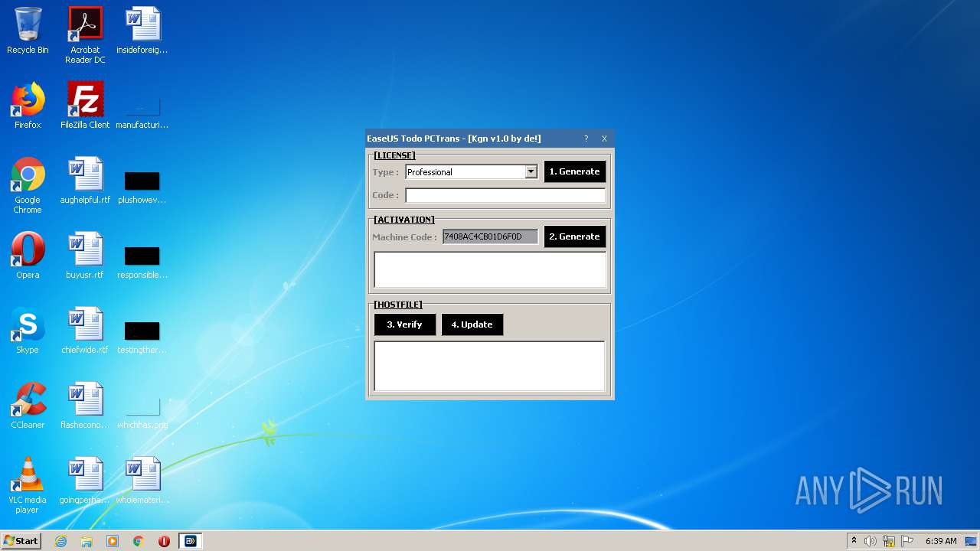This screenshot has width=980, height=551.
Task: Launch the Firefox desktop shortcut
Action: (x=28, y=106)
